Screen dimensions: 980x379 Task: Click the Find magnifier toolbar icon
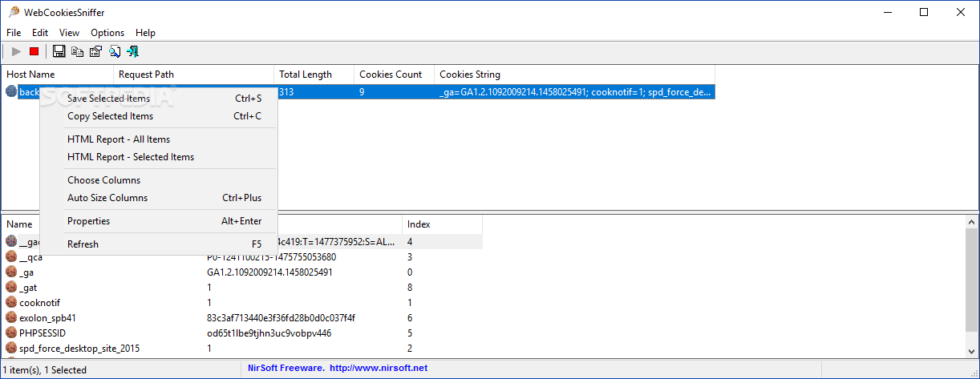tap(114, 51)
